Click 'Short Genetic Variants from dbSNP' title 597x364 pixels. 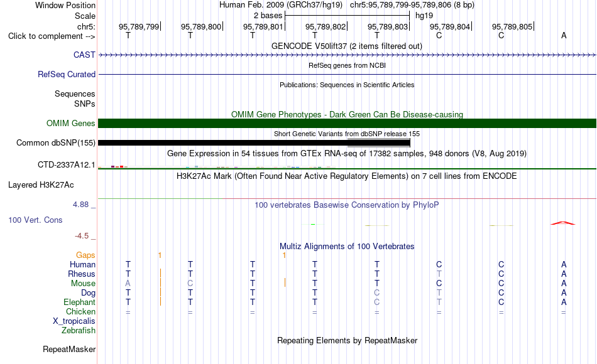tap(347, 134)
